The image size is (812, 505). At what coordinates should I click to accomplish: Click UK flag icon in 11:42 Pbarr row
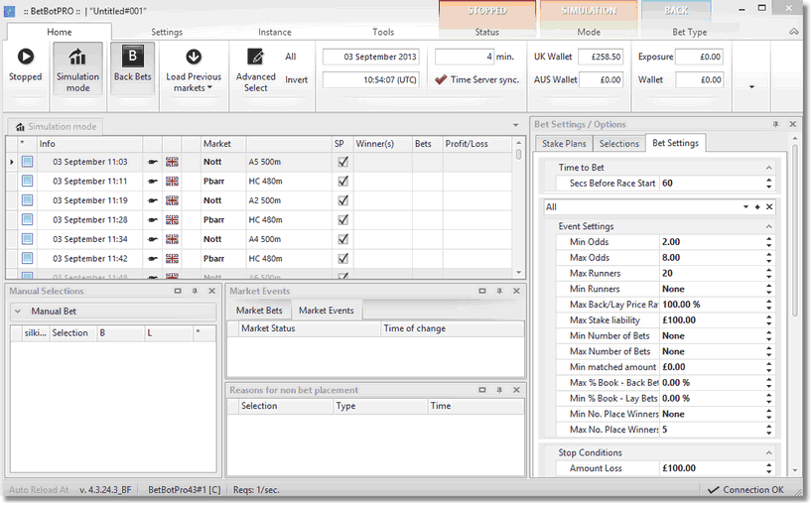coord(172,258)
